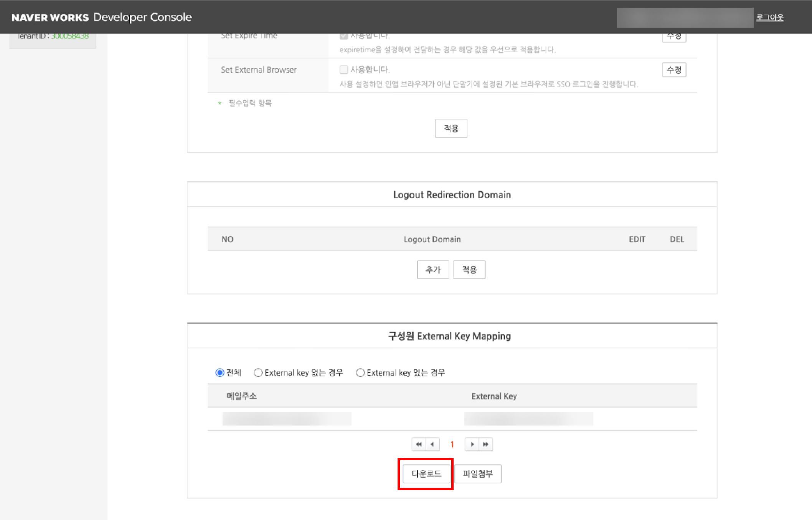Select current page number 1

coord(452,444)
